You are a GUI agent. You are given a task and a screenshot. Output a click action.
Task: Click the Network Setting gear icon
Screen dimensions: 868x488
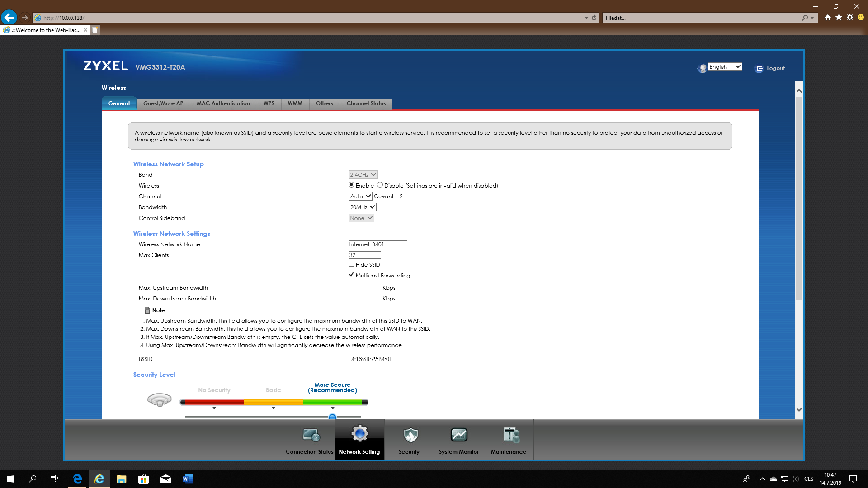coord(359,434)
